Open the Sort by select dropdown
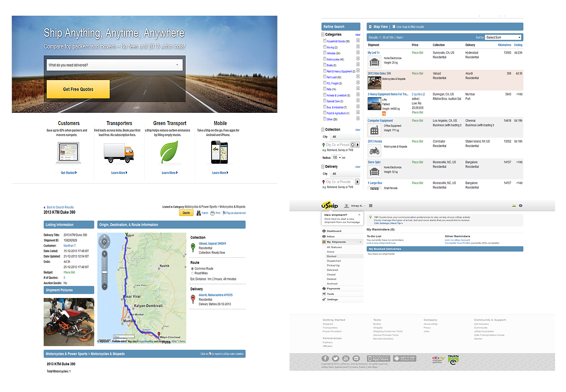Image resolution: width=566 pixels, height=392 pixels. (503, 37)
